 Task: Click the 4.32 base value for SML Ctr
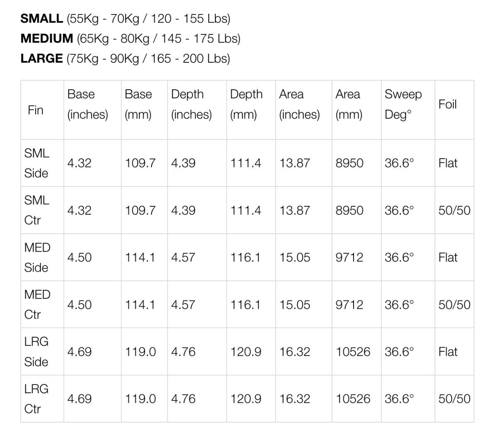79,210
